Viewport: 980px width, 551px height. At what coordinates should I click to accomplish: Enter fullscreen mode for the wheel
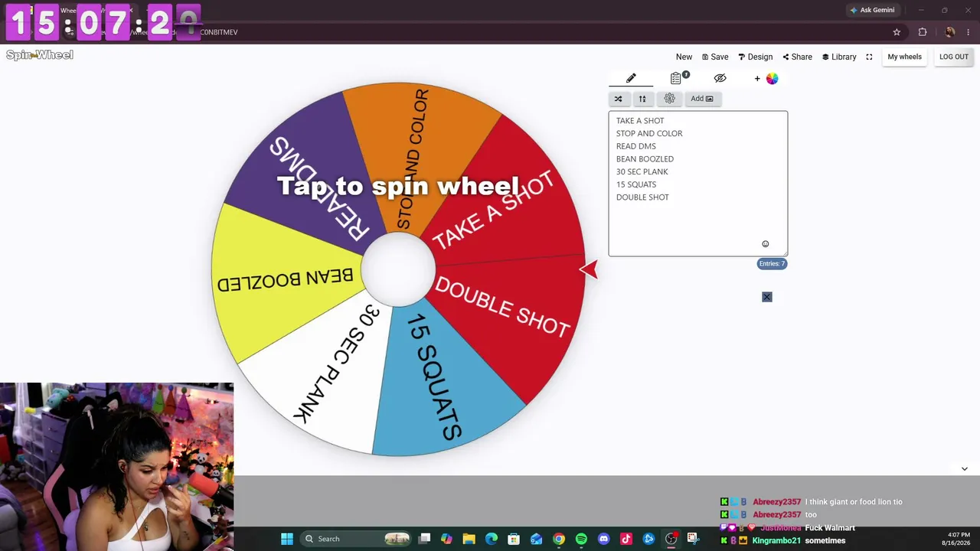point(869,57)
